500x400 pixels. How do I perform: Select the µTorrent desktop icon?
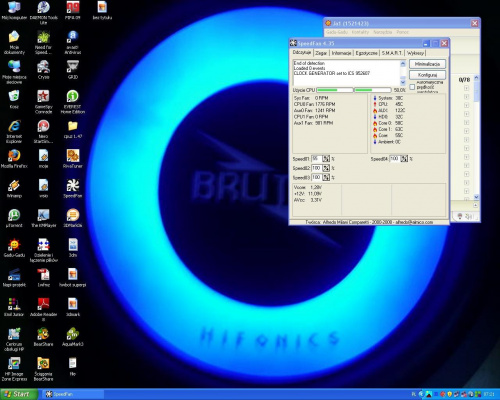coord(14,218)
